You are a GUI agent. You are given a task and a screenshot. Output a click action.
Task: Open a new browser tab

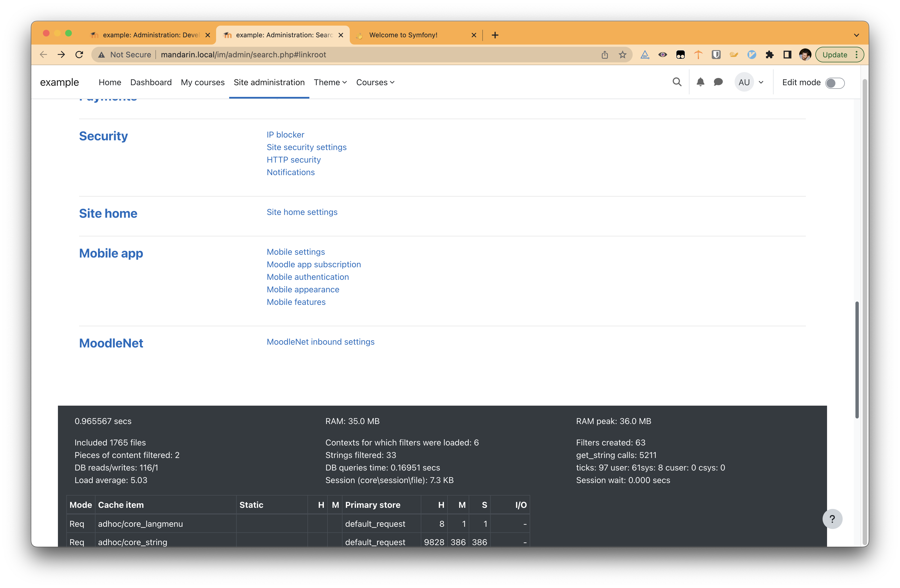[x=495, y=35]
